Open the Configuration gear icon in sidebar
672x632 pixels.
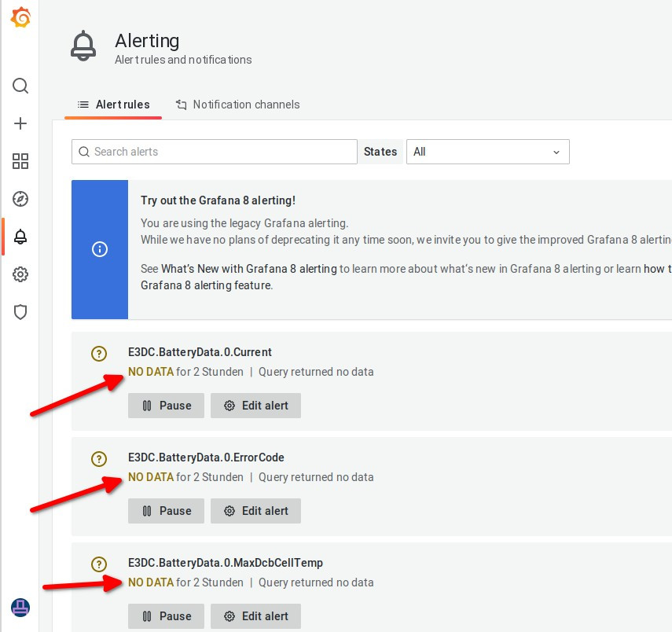point(20,274)
